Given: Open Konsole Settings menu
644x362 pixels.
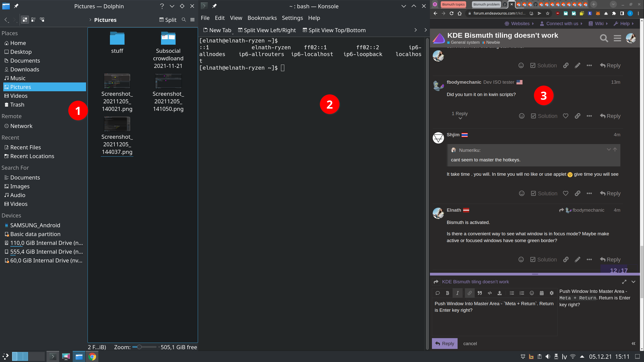Looking at the screenshot, I should [292, 18].
